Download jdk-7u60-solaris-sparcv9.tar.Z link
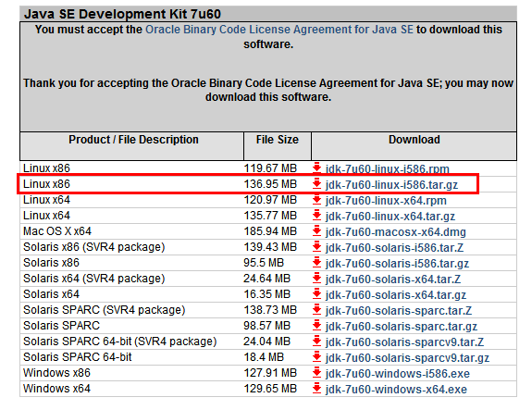Screen dimensions: 532x410 (404, 342)
